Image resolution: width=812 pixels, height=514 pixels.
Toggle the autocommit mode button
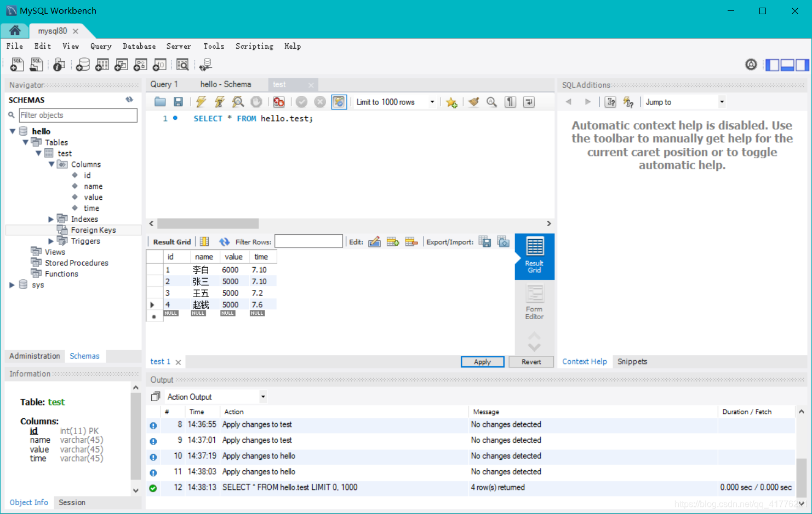[x=339, y=102]
